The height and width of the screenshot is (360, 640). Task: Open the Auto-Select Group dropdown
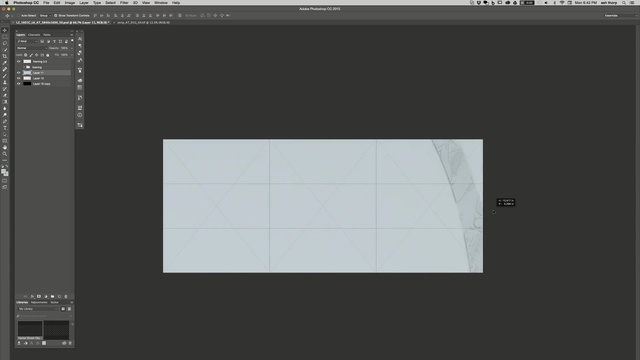tap(44, 16)
